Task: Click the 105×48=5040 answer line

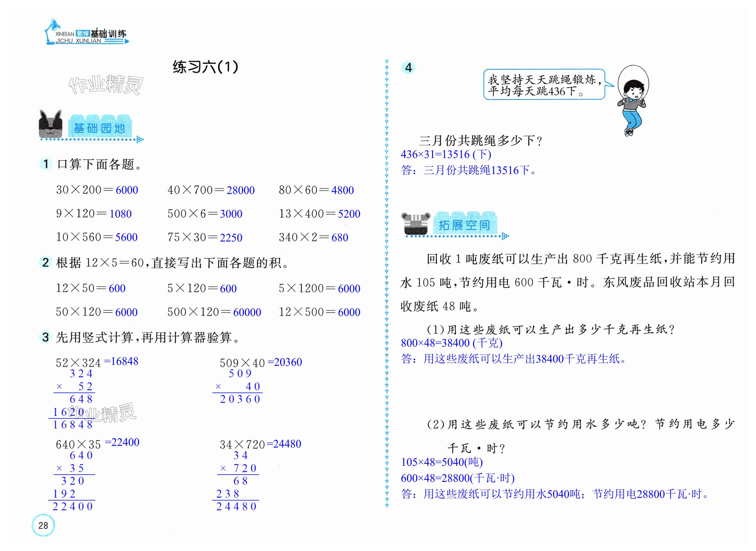Action: 442,462
